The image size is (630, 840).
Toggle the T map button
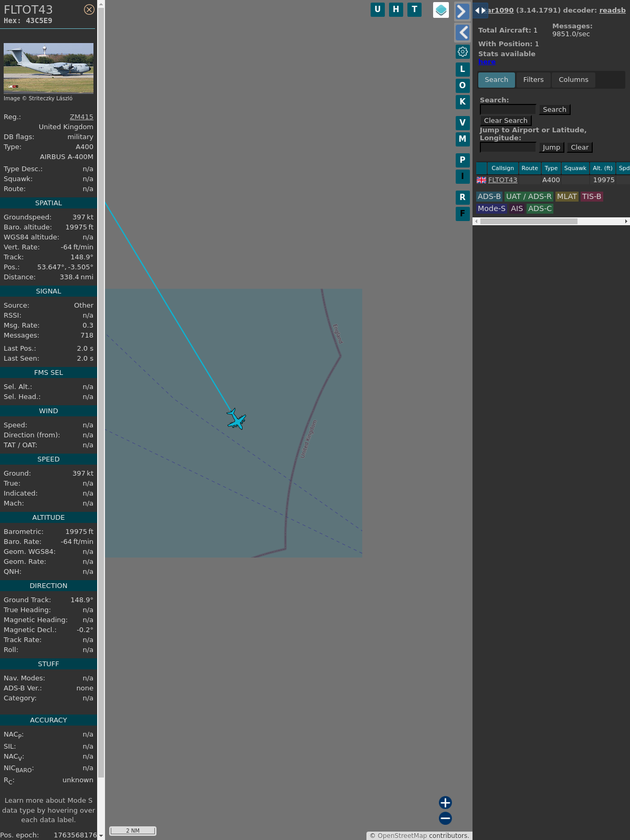click(x=414, y=9)
